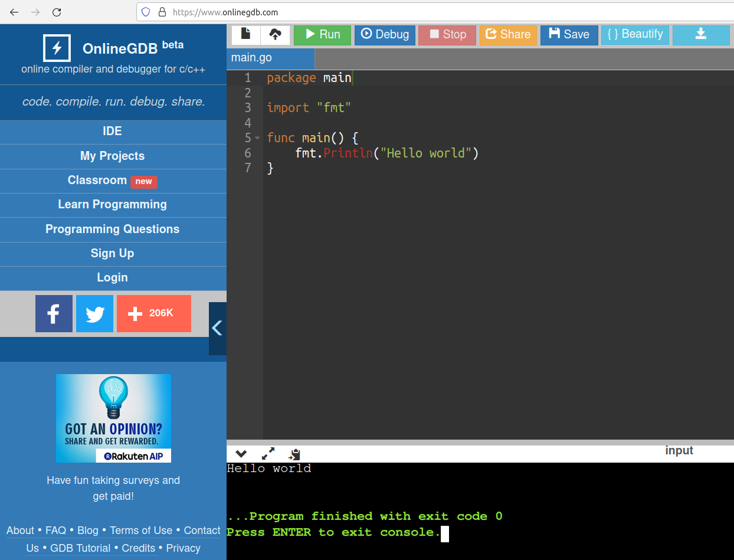Download the code with the download arrow icon
734x560 pixels.
(701, 35)
